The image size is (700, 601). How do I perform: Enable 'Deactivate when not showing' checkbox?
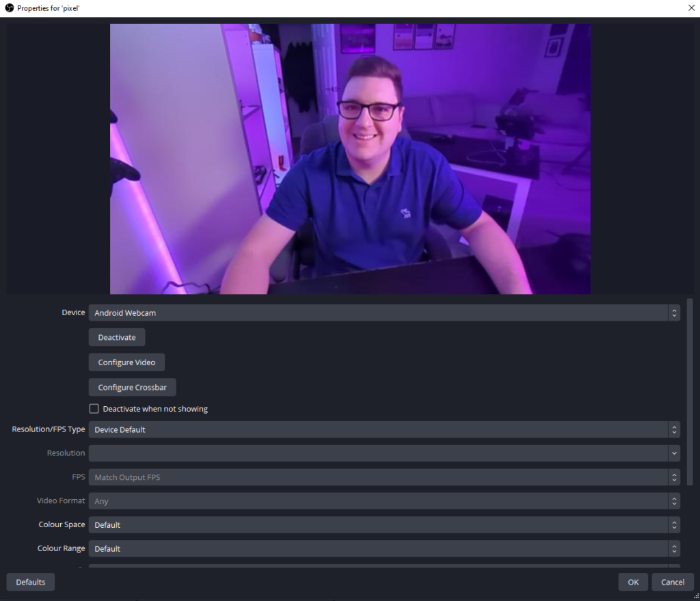[x=94, y=409]
